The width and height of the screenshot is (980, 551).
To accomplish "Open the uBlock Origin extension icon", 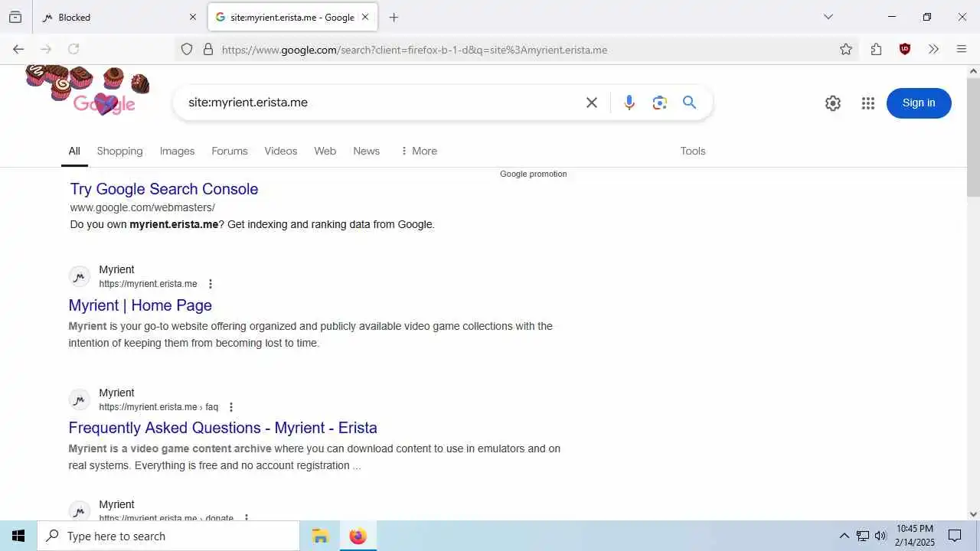I will [x=905, y=50].
